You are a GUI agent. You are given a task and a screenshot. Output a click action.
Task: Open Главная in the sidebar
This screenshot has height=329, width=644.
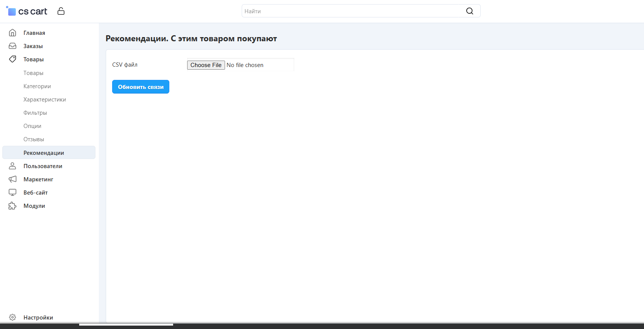point(34,33)
